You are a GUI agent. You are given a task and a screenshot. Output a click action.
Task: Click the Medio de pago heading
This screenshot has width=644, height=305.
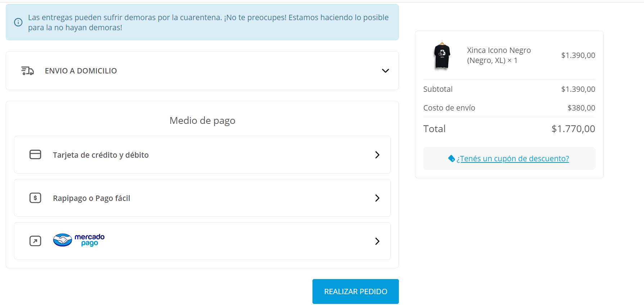coord(202,120)
